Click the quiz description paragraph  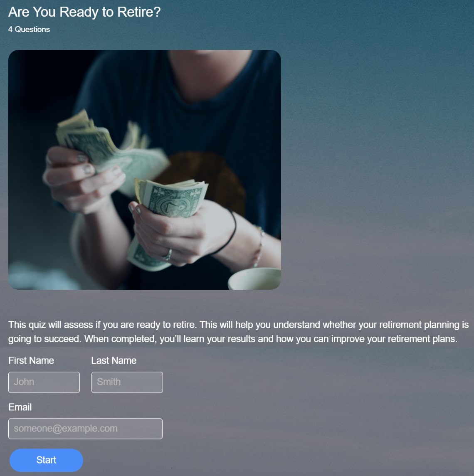238,332
